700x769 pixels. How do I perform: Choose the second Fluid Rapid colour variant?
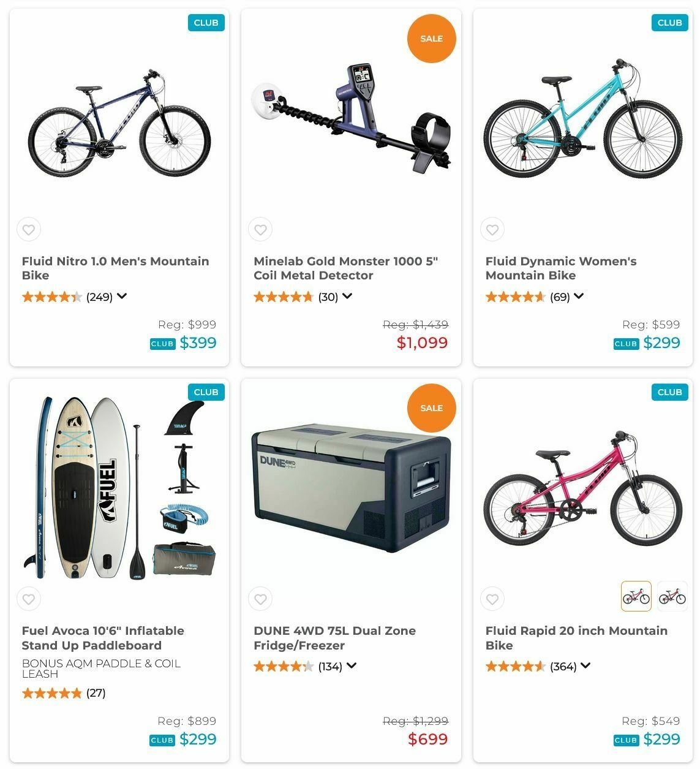point(672,596)
